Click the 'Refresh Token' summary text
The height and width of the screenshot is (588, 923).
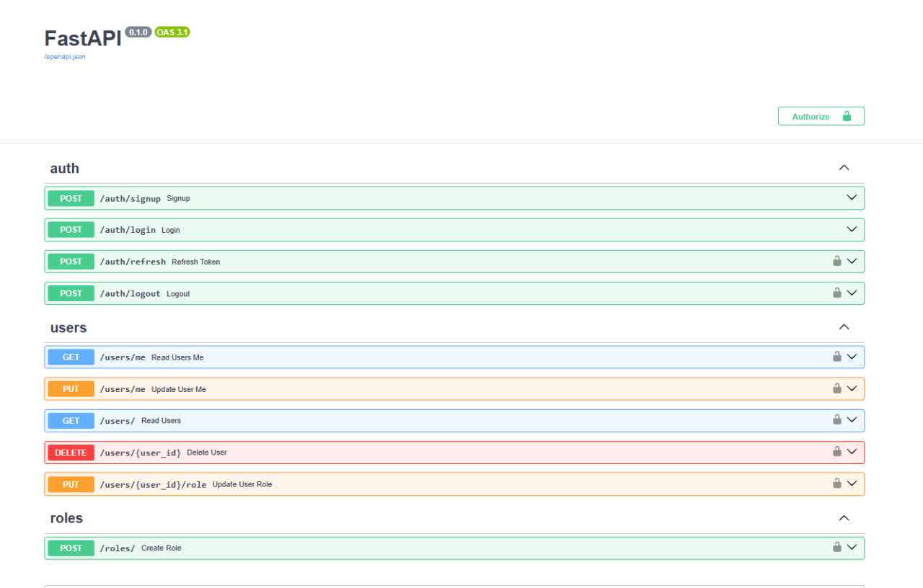coord(196,262)
